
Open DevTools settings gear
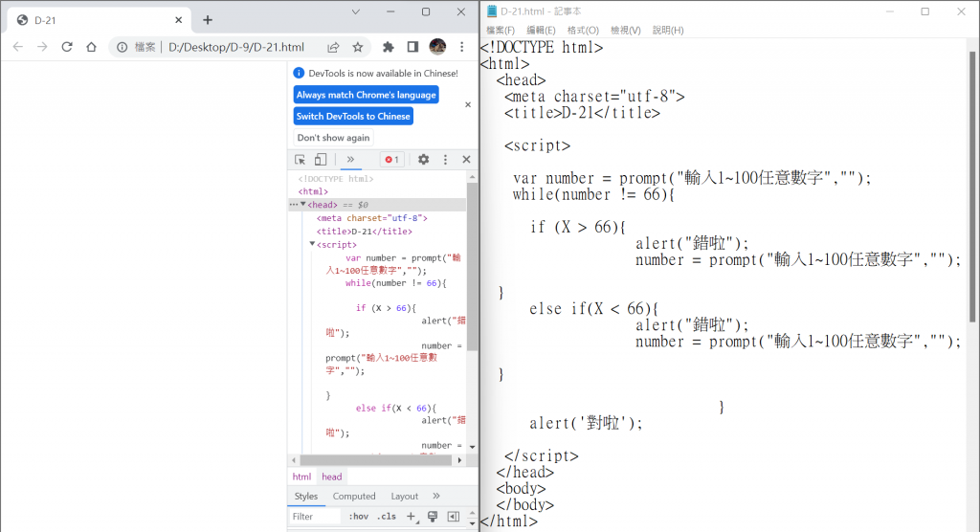tap(423, 160)
